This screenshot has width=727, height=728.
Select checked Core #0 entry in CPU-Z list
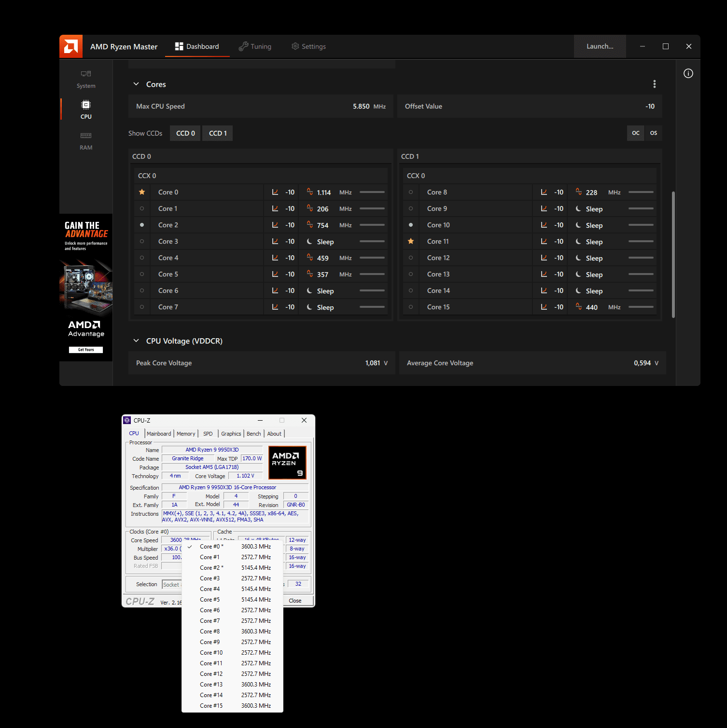[x=232, y=547]
